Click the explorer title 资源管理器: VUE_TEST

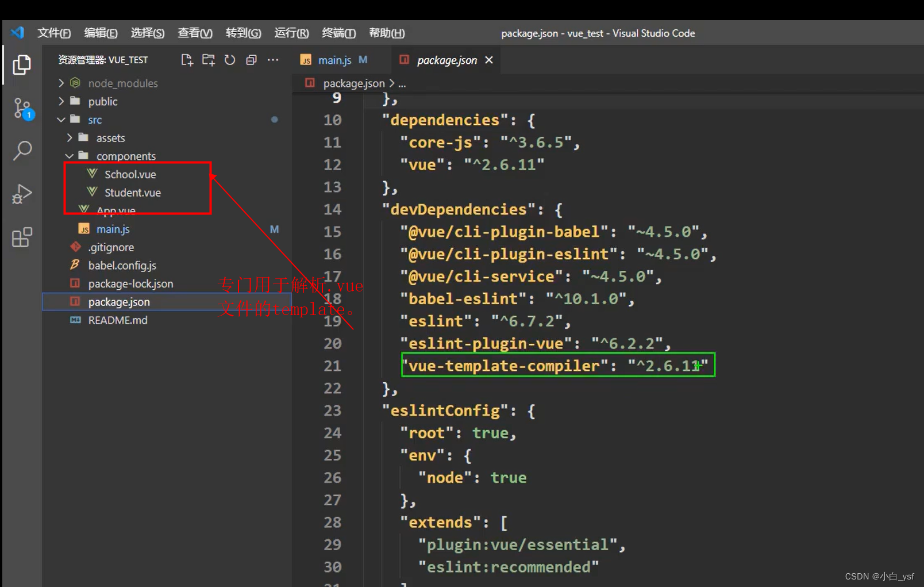coord(103,60)
